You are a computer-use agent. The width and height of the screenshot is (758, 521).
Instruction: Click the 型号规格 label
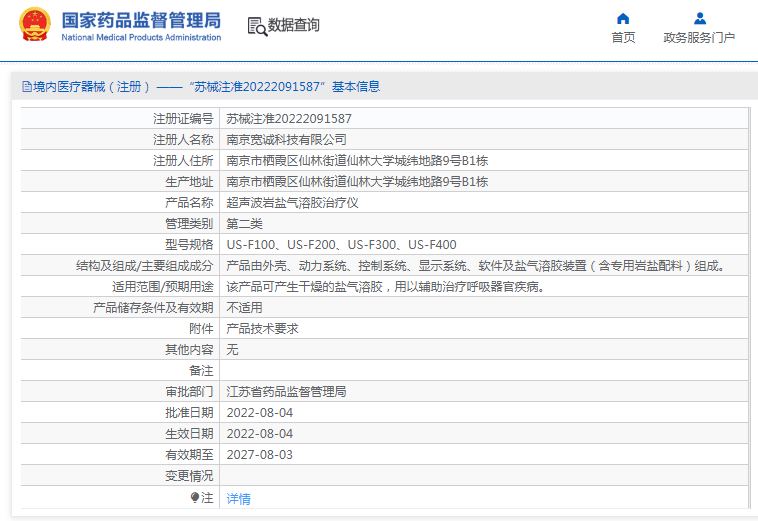point(189,245)
